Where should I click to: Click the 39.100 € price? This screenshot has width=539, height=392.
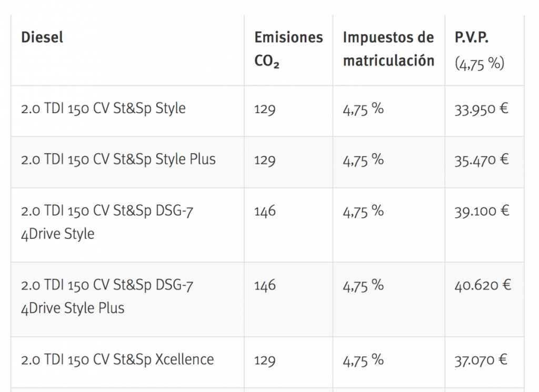tap(482, 212)
